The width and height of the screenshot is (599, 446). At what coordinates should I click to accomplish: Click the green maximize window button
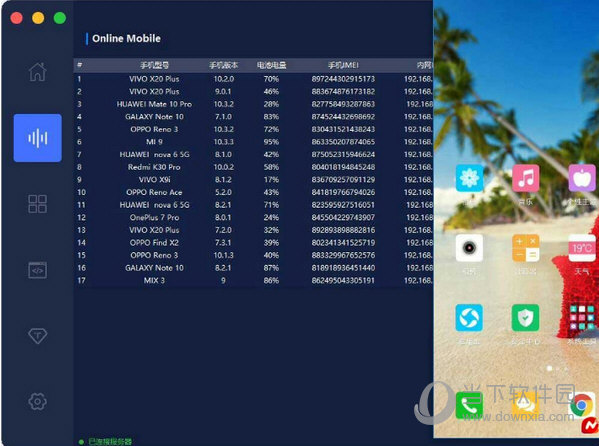pos(60,18)
